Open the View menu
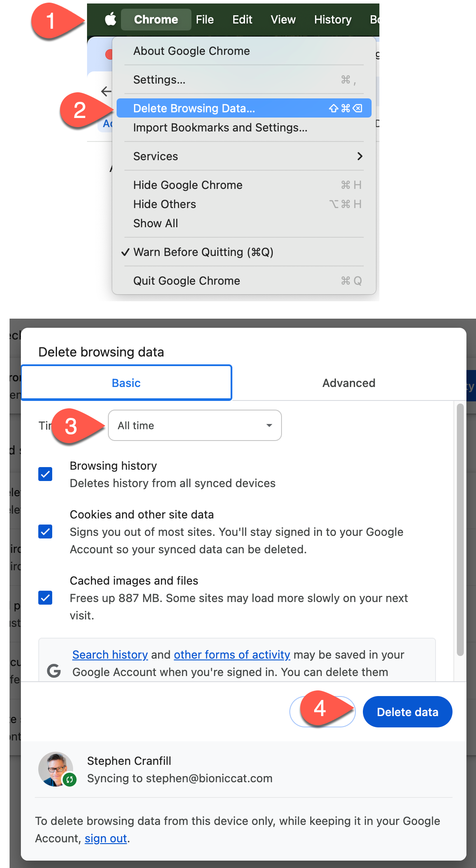476x868 pixels. 283,20
